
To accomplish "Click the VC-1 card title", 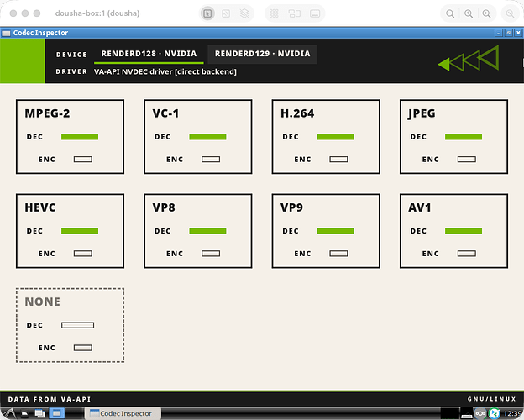I will (165, 113).
